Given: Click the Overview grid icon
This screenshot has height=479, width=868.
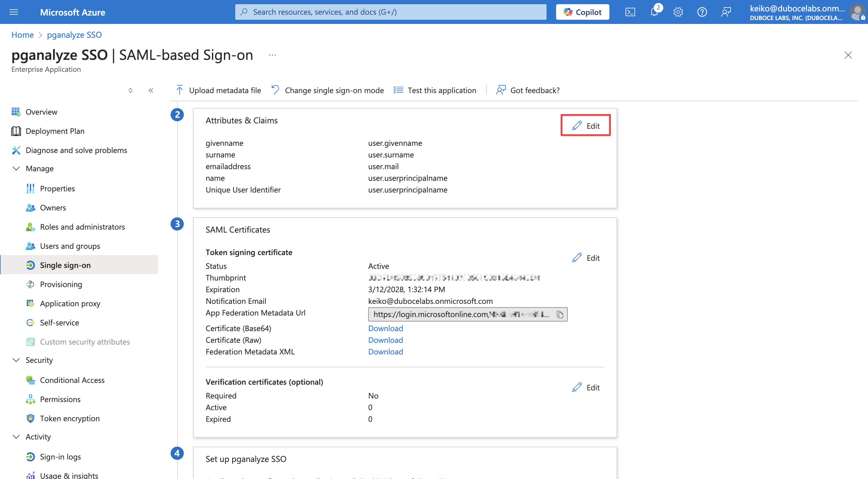Looking at the screenshot, I should (x=16, y=112).
